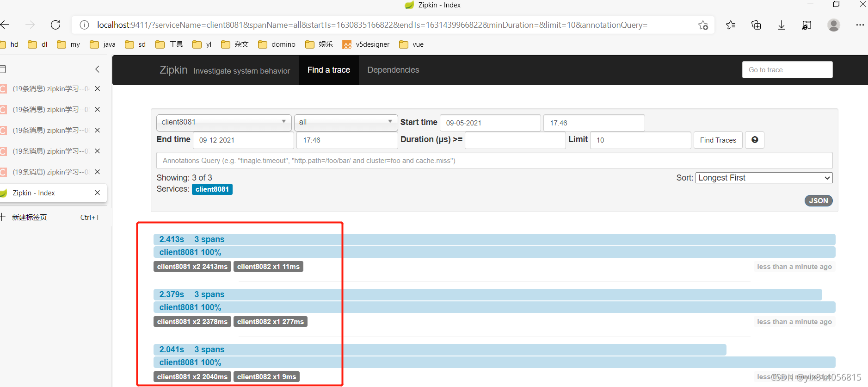Focus the Duration (μs) input

coord(515,140)
